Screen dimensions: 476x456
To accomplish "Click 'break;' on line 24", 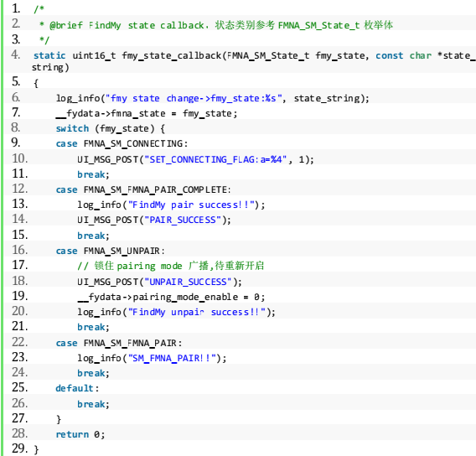I will click(93, 373).
